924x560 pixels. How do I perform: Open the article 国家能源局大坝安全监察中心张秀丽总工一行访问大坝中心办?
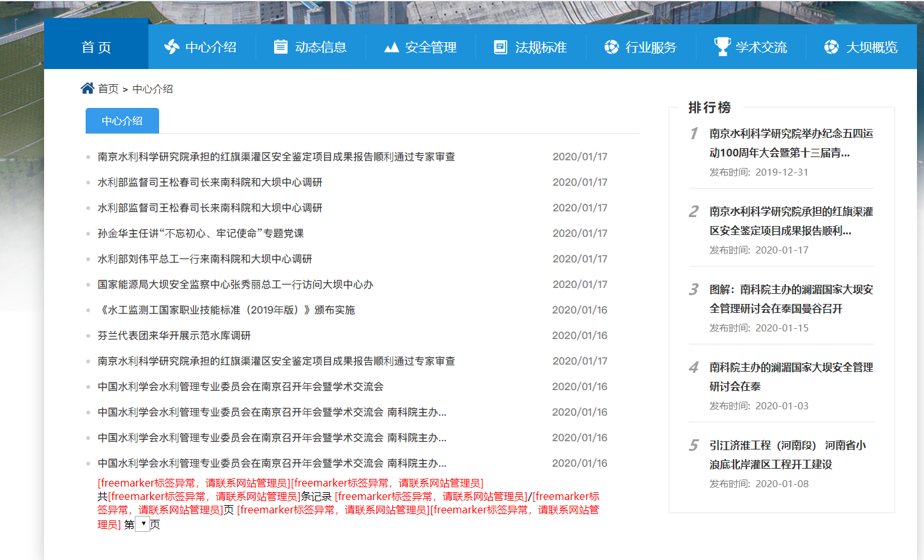point(235,284)
